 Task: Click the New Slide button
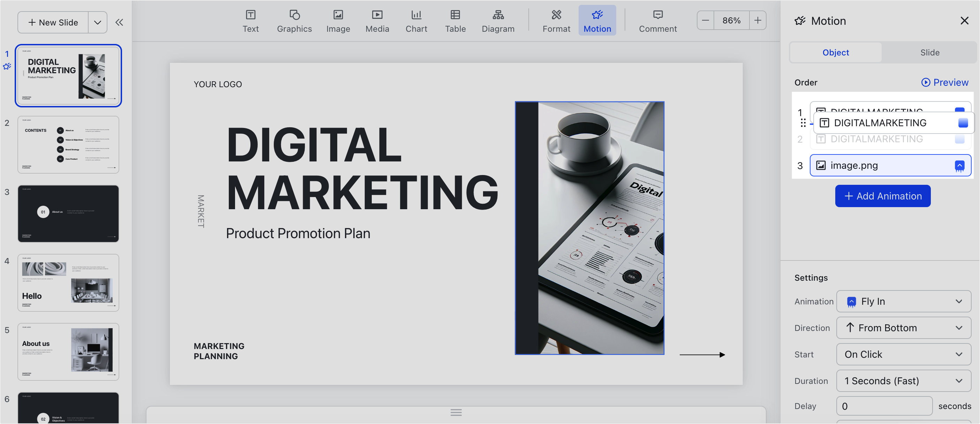pos(53,22)
